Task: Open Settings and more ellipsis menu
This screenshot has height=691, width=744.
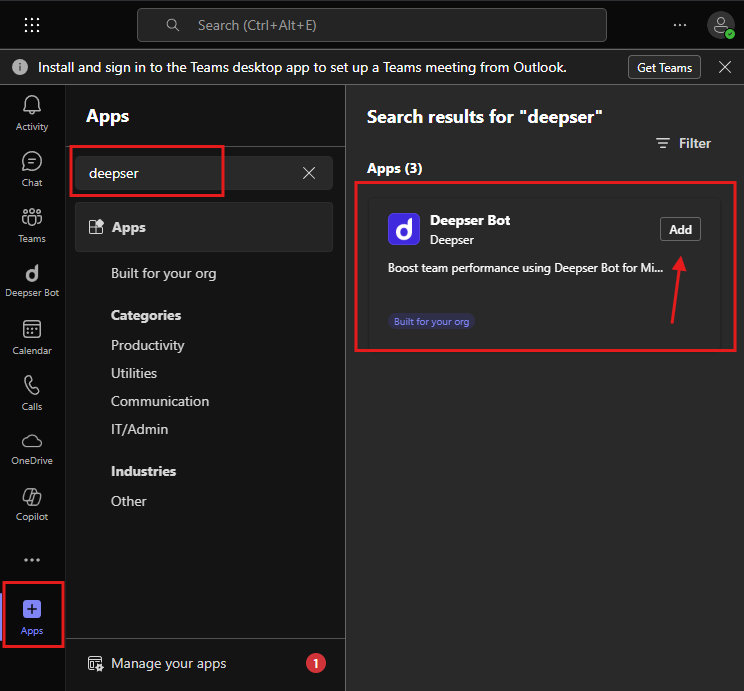Action: click(x=679, y=25)
